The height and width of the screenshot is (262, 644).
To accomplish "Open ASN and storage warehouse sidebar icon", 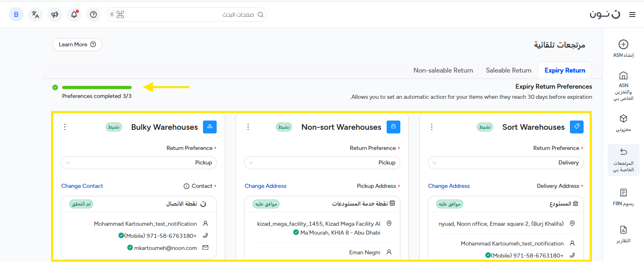I will click(x=623, y=76).
